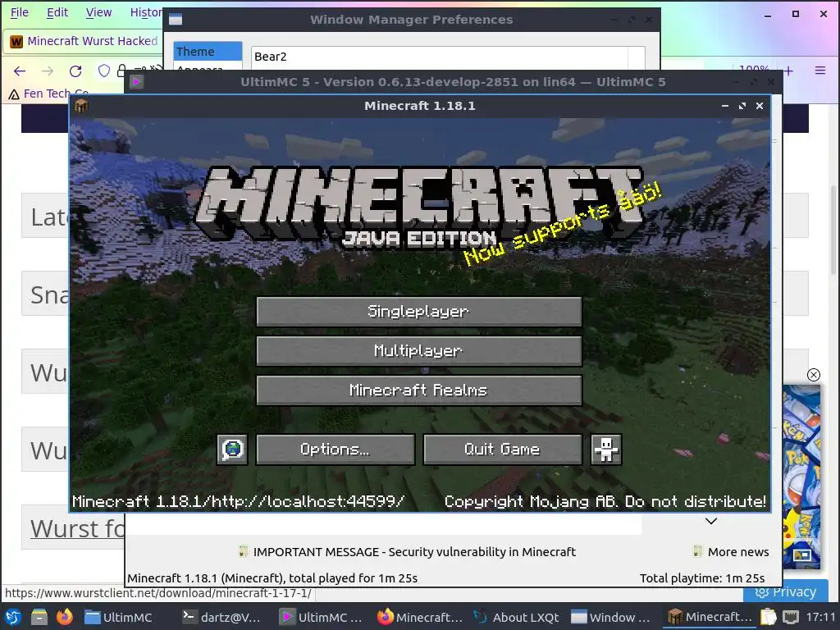The height and width of the screenshot is (630, 840).
Task: Switch to UltimMC folder taskbar item
Action: pyautogui.click(x=118, y=618)
